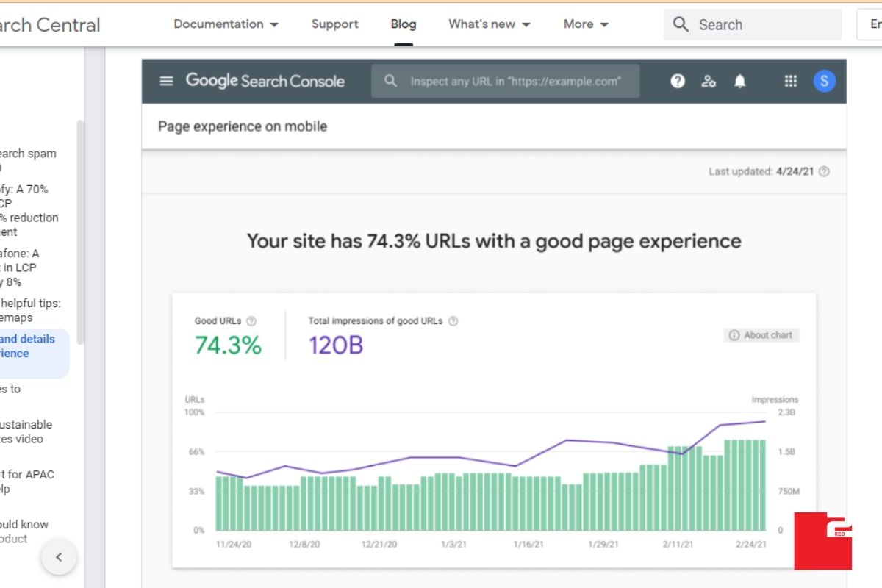Image resolution: width=882 pixels, height=588 pixels.
Task: Click the Search Console help question icon
Action: click(x=678, y=82)
